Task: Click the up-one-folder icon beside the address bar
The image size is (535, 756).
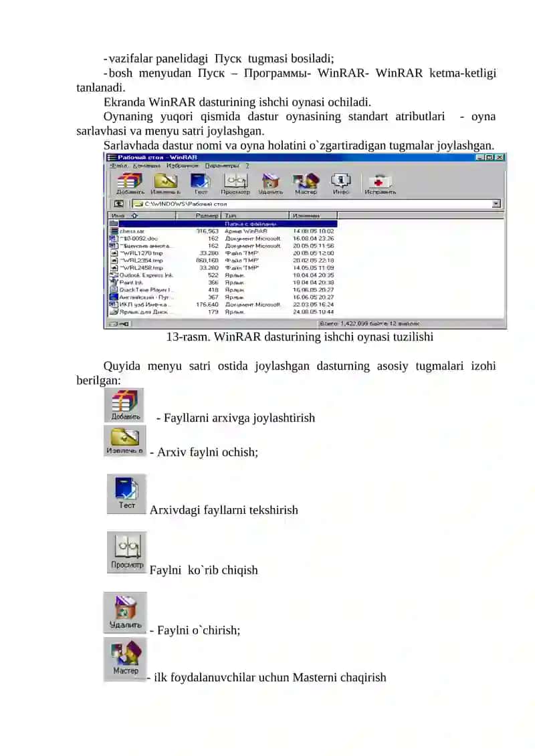Action: pos(118,204)
